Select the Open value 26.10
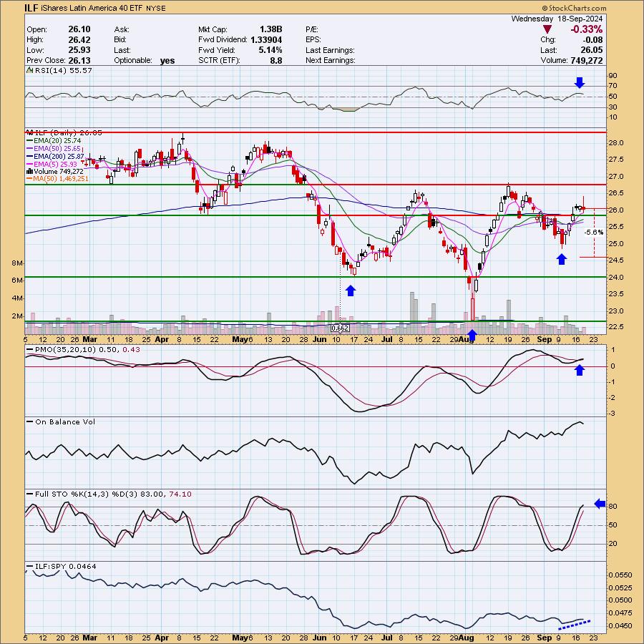644x644 pixels. point(79,29)
